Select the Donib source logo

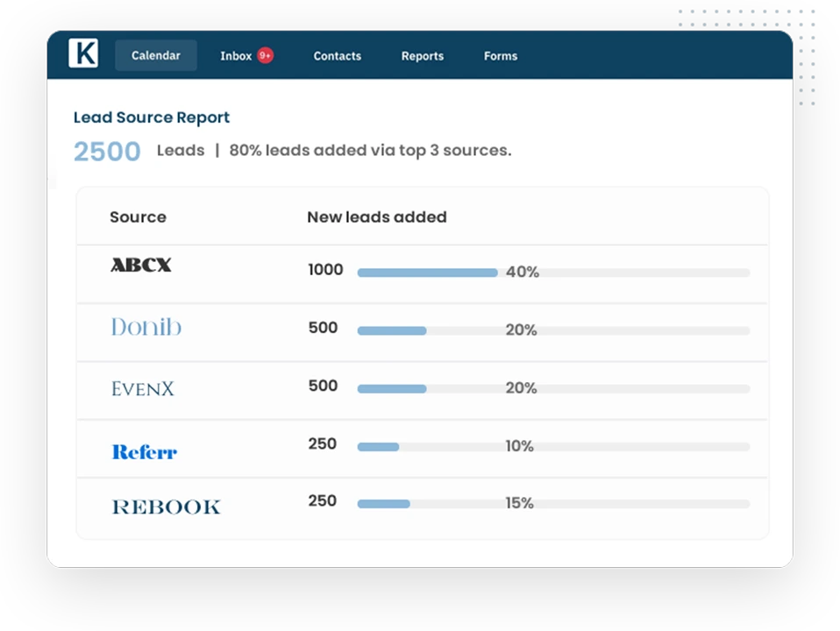coord(146,327)
